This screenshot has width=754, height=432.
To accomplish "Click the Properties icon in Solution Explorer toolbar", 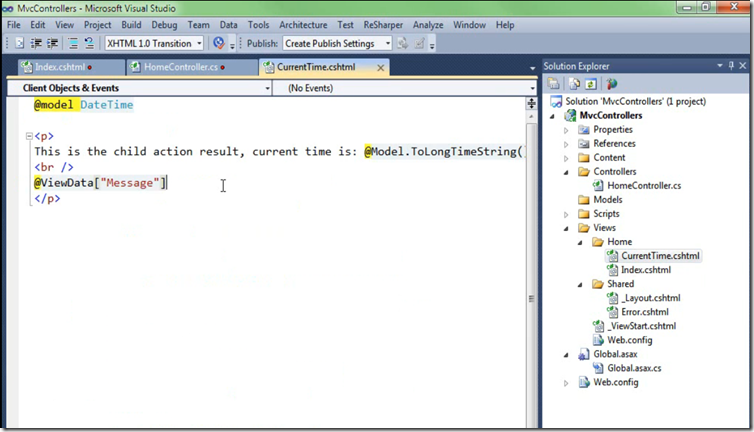I will click(553, 84).
